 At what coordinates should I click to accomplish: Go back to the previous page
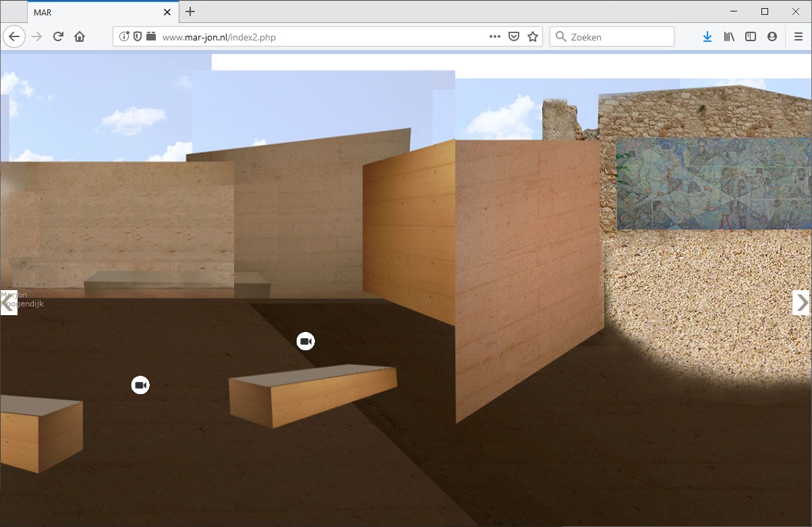click(14, 37)
